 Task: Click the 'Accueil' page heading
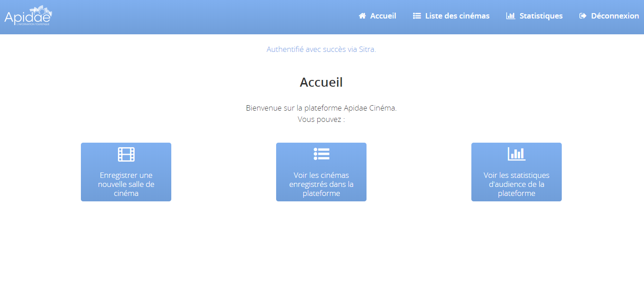pos(321,82)
